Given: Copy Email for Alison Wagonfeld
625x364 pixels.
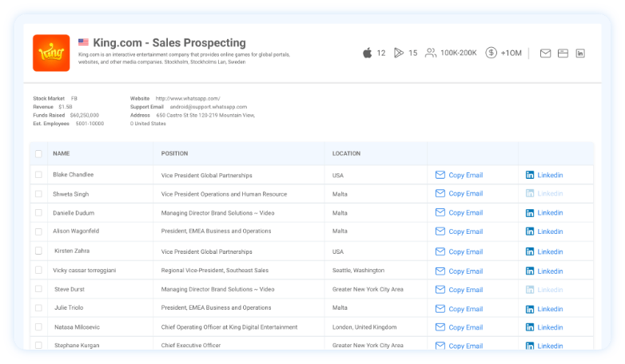Looking at the screenshot, I should click(x=459, y=231).
